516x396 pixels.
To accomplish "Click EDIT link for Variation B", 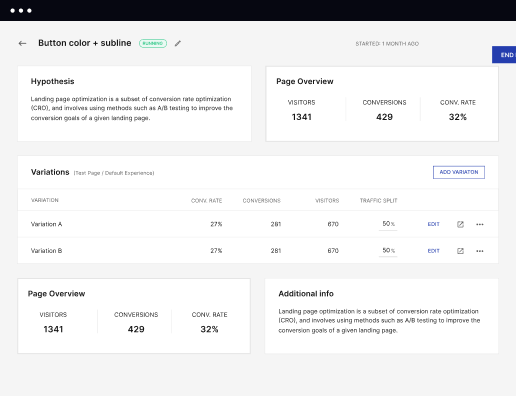I will (x=433, y=251).
